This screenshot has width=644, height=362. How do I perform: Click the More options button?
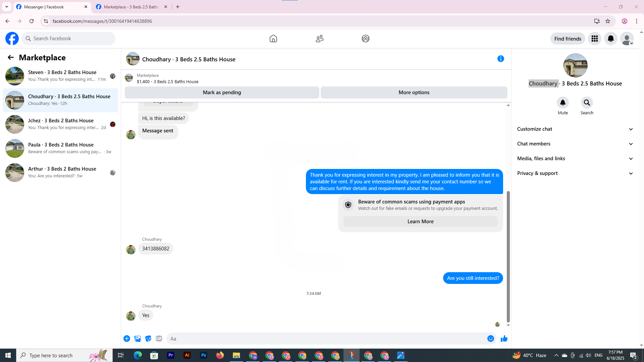pyautogui.click(x=414, y=93)
